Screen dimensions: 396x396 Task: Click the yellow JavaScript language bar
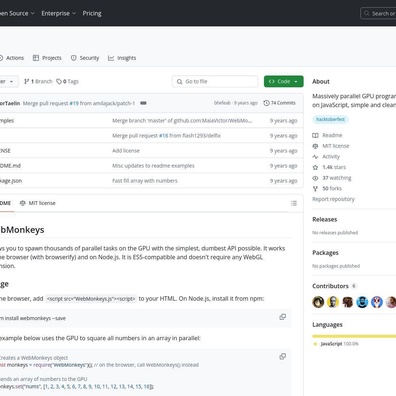pyautogui.click(x=354, y=336)
